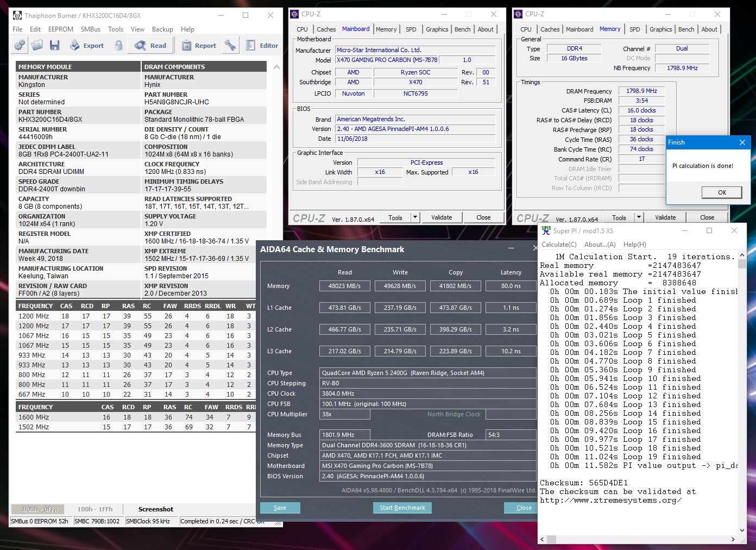
Task: Click the DRAM Frequency field 1798.9 MHz
Action: point(641,91)
